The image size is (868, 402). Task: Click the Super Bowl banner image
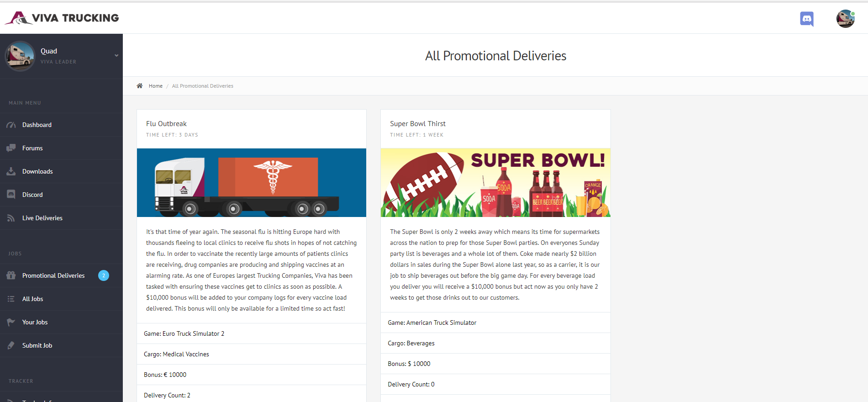click(x=495, y=183)
